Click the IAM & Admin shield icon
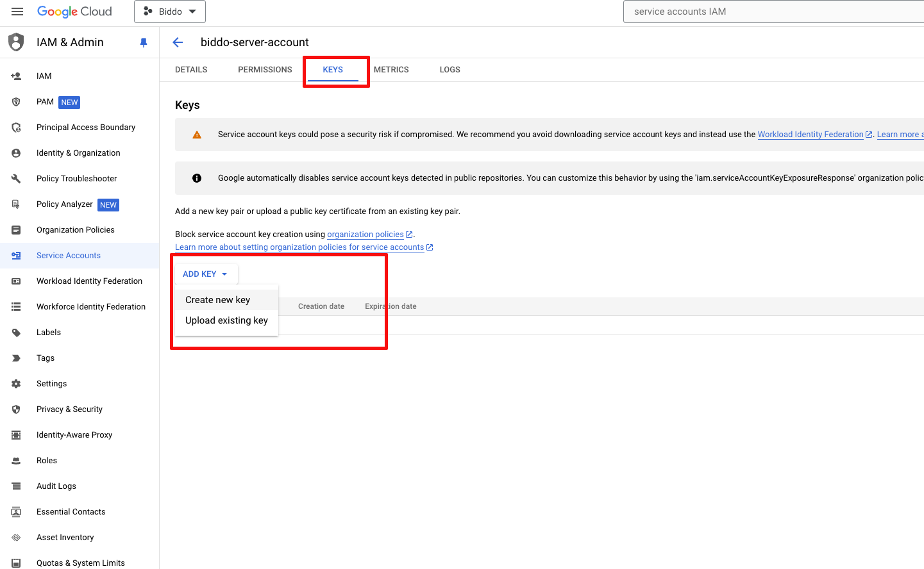This screenshot has height=569, width=924. (x=16, y=42)
